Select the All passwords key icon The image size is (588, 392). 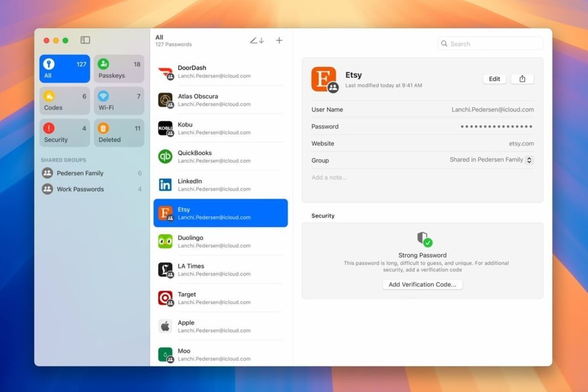pos(50,64)
